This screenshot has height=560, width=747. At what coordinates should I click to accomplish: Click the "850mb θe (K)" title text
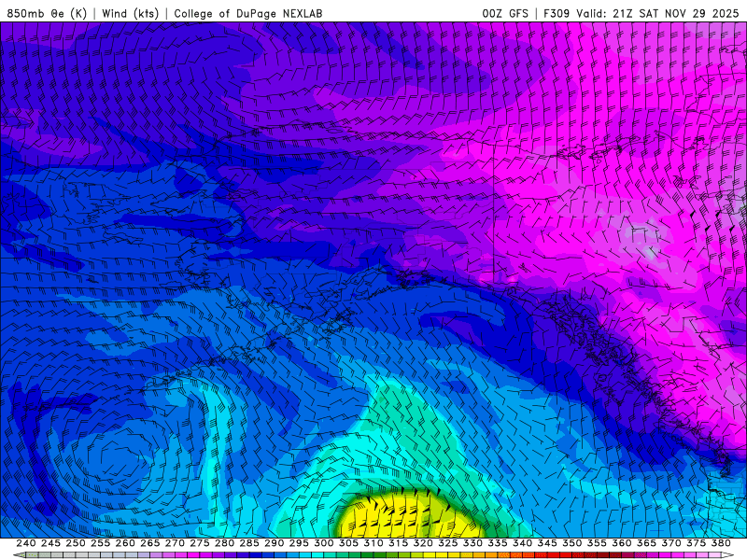(48, 13)
